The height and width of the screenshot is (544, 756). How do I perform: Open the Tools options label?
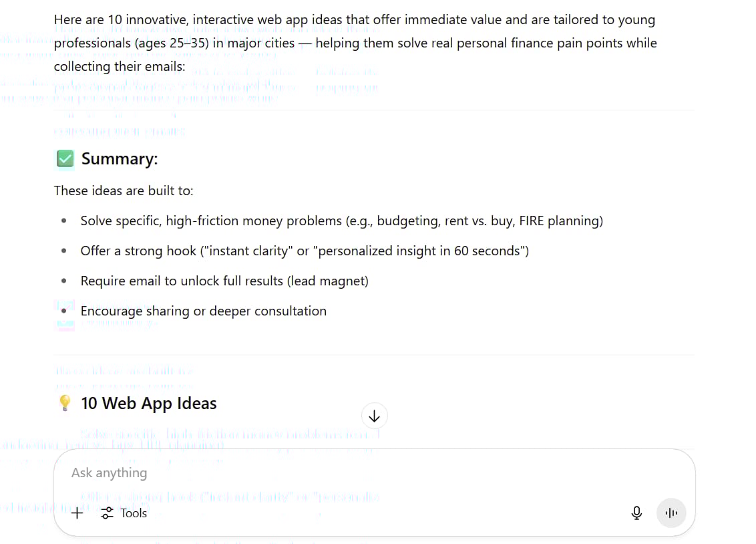(134, 513)
